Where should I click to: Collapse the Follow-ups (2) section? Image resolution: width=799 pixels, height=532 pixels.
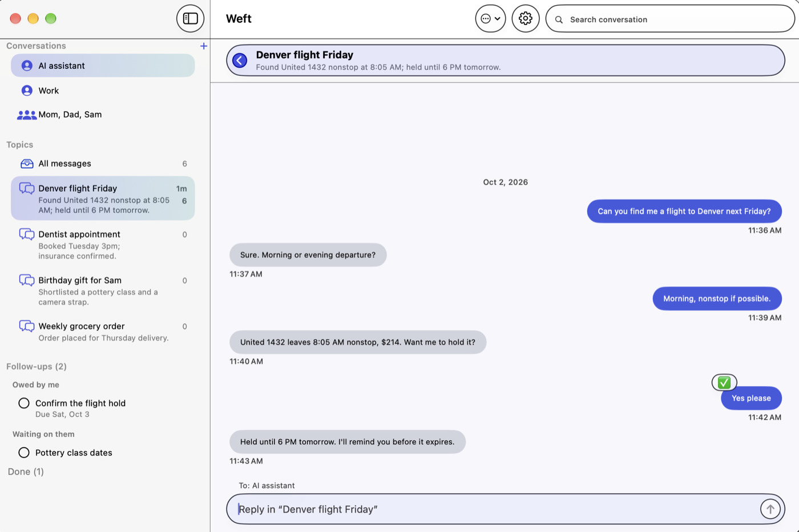pyautogui.click(x=37, y=367)
